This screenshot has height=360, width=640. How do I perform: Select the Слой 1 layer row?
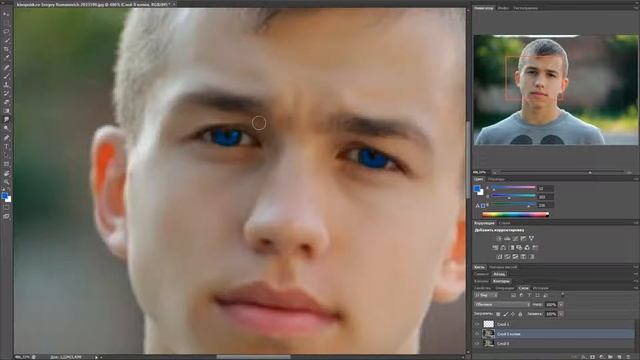click(554, 324)
